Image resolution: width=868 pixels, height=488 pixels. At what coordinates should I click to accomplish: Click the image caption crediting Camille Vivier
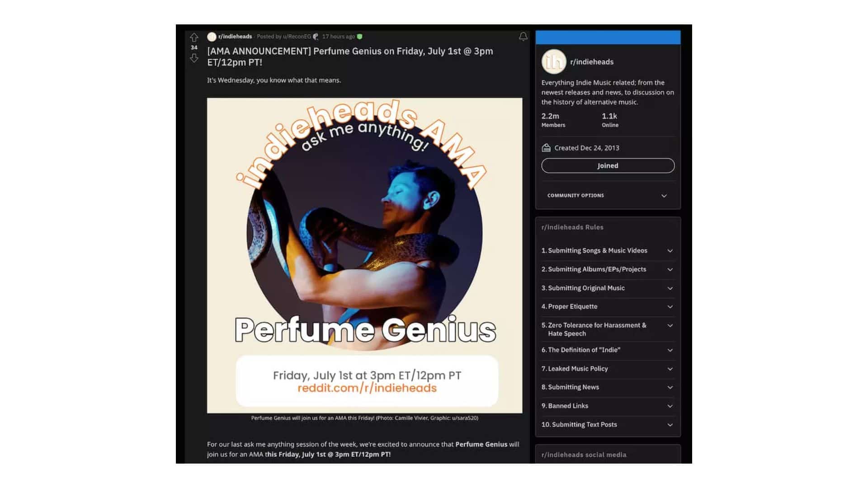364,418
